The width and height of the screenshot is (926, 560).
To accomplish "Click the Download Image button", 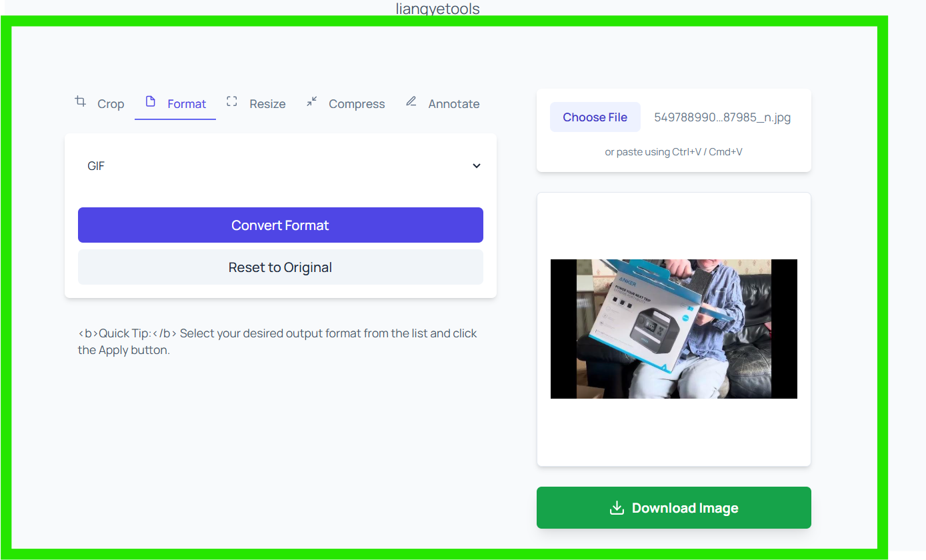I will point(673,507).
